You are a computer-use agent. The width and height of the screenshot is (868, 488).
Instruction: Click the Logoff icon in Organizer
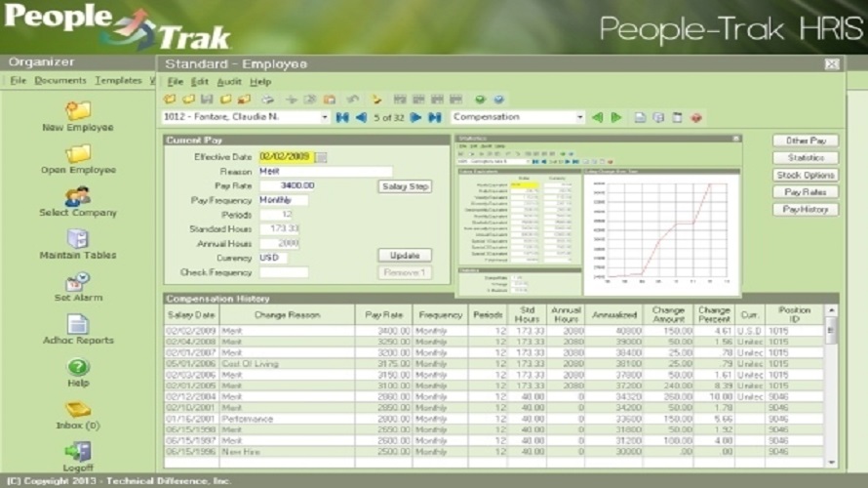click(x=77, y=452)
